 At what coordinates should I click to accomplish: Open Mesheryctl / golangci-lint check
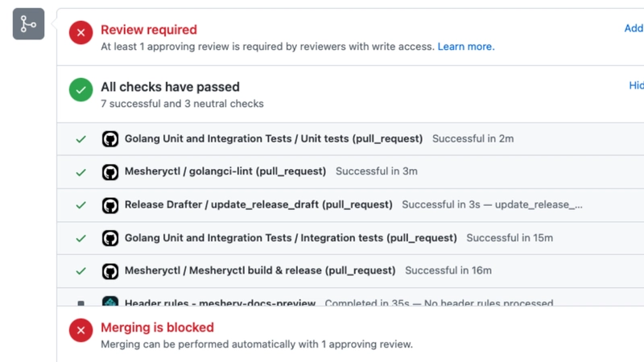[225, 171]
